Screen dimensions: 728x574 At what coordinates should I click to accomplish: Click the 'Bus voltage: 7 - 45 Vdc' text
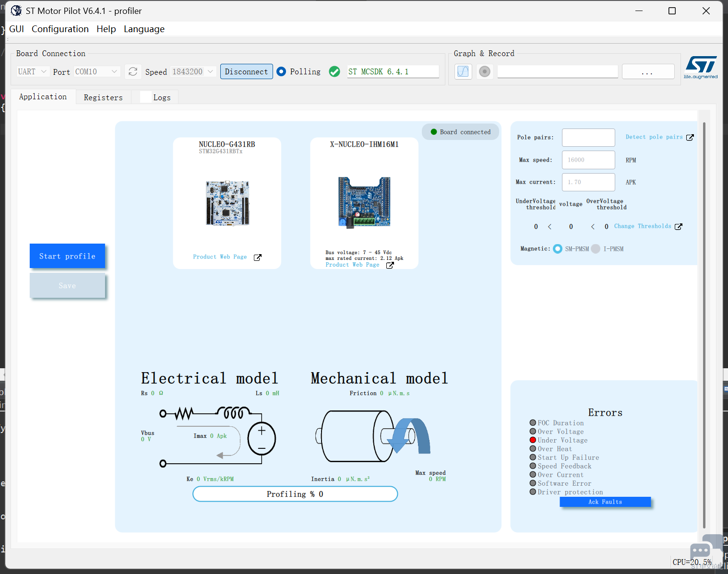point(358,253)
